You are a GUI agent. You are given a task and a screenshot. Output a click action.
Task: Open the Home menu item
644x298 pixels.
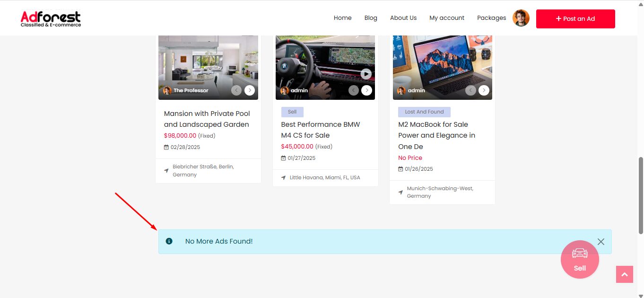[x=342, y=18]
